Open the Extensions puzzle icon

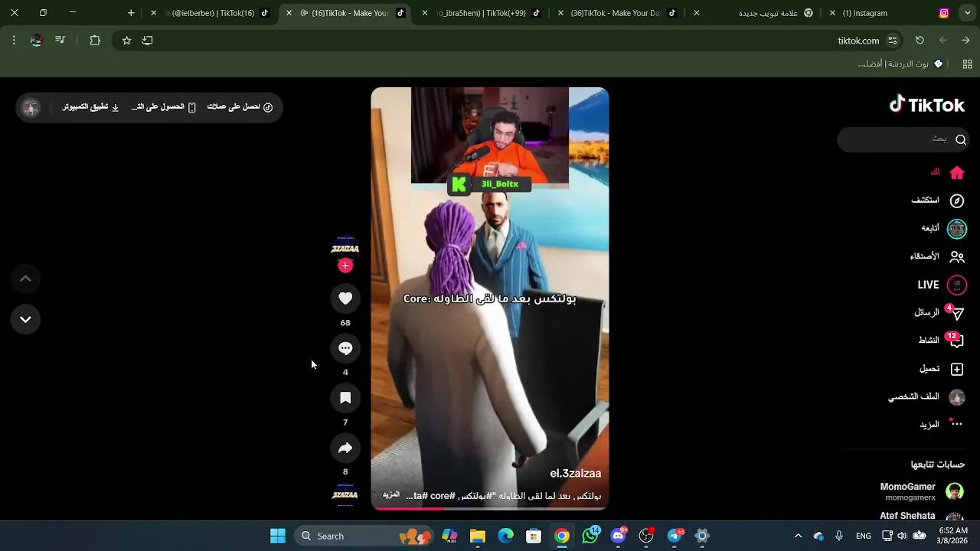95,41
